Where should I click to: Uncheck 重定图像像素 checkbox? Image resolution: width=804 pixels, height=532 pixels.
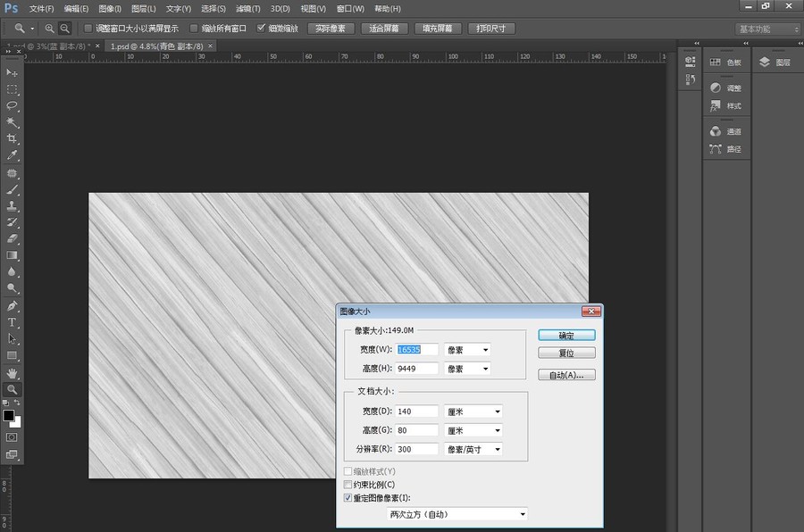pyautogui.click(x=348, y=498)
